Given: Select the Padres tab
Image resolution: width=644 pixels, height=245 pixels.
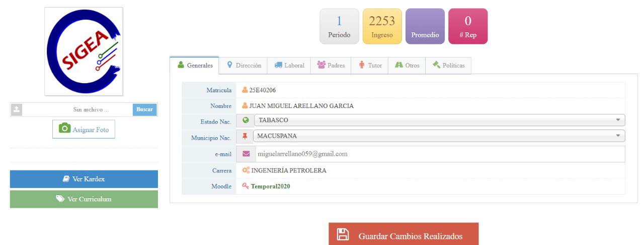Looking at the screenshot, I should [x=331, y=66].
